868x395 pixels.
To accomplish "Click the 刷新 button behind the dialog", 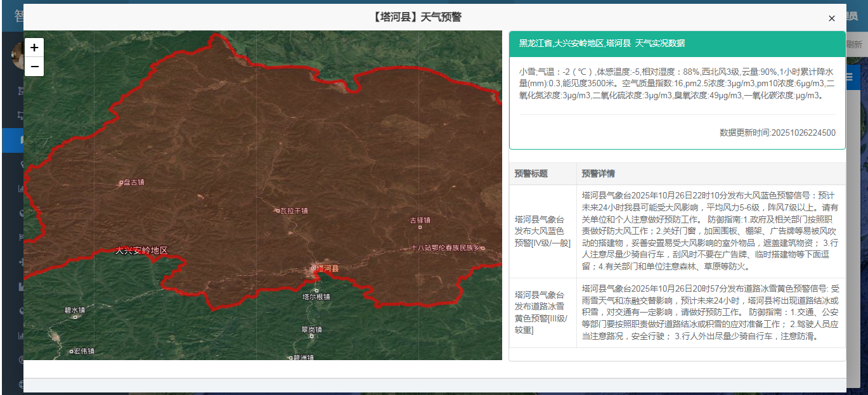I will (854, 44).
